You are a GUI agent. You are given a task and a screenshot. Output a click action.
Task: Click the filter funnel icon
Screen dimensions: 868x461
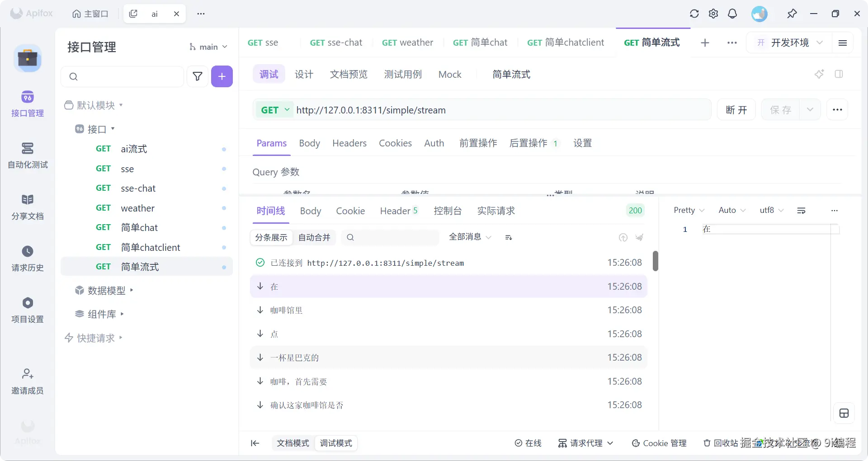pos(198,76)
